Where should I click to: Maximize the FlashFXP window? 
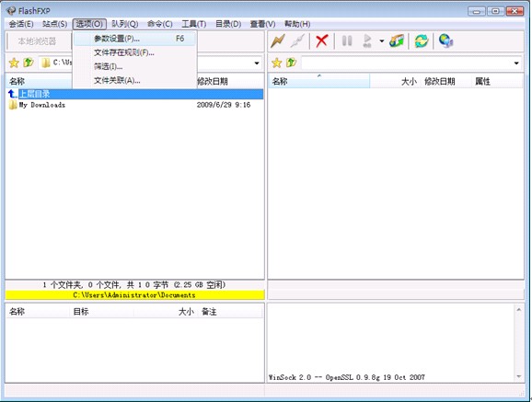click(x=495, y=11)
